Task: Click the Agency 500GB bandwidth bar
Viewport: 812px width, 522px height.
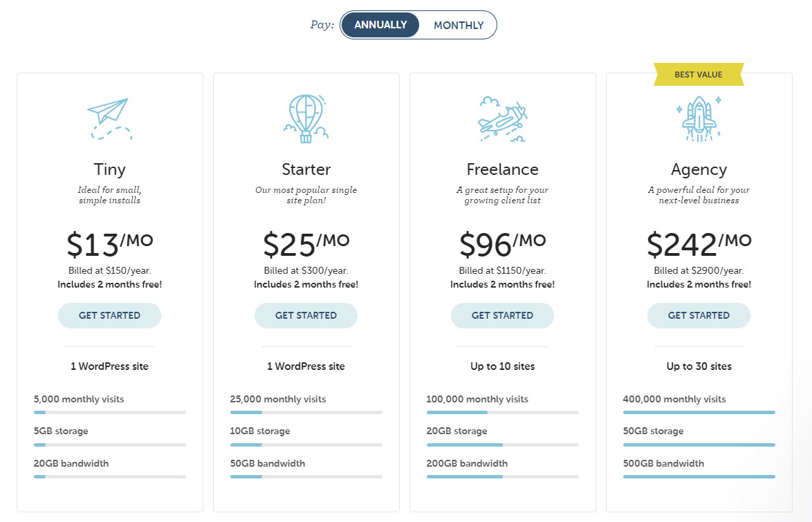Action: coord(699,476)
